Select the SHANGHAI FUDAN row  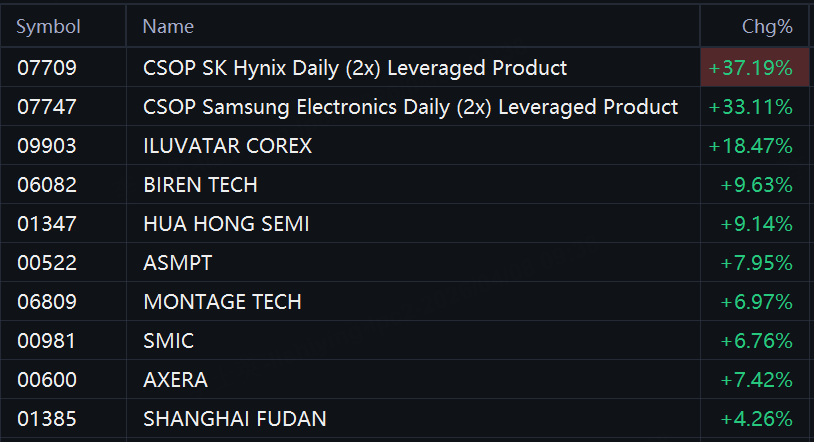pos(235,419)
